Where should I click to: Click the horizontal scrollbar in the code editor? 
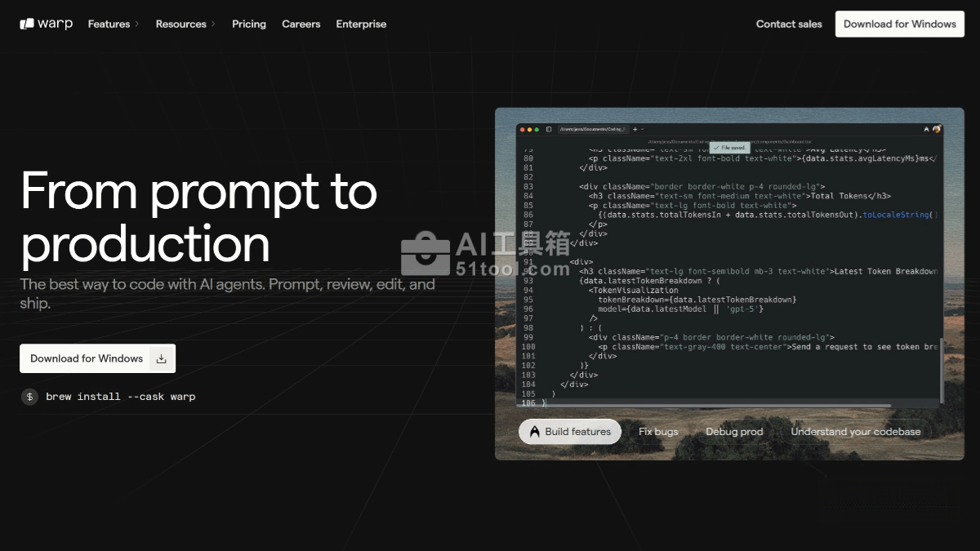point(719,404)
